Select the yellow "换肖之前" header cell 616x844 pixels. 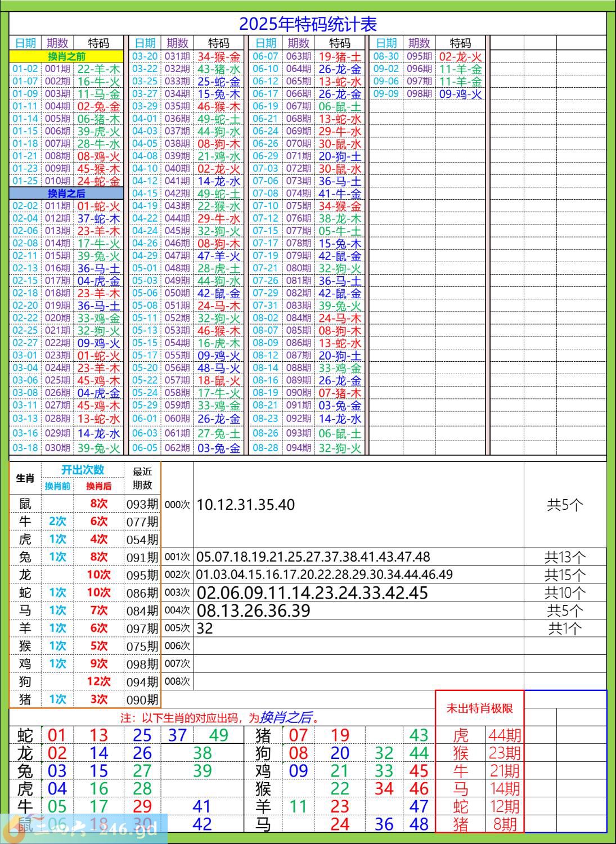coord(66,56)
